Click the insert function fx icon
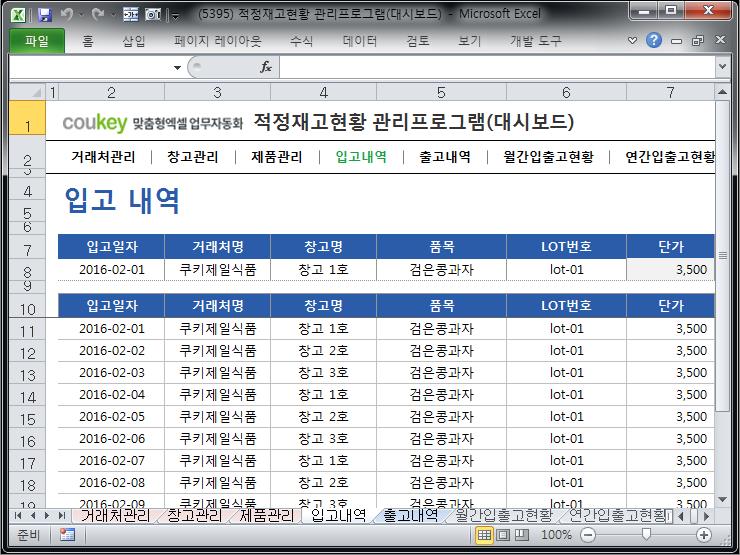The image size is (740, 555). [x=266, y=67]
